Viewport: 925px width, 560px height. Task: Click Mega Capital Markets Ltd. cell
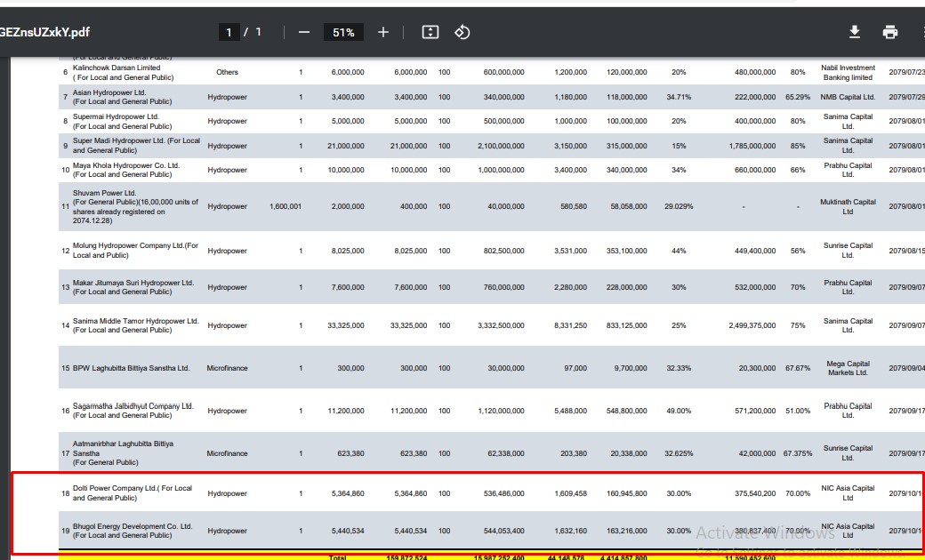tap(848, 368)
